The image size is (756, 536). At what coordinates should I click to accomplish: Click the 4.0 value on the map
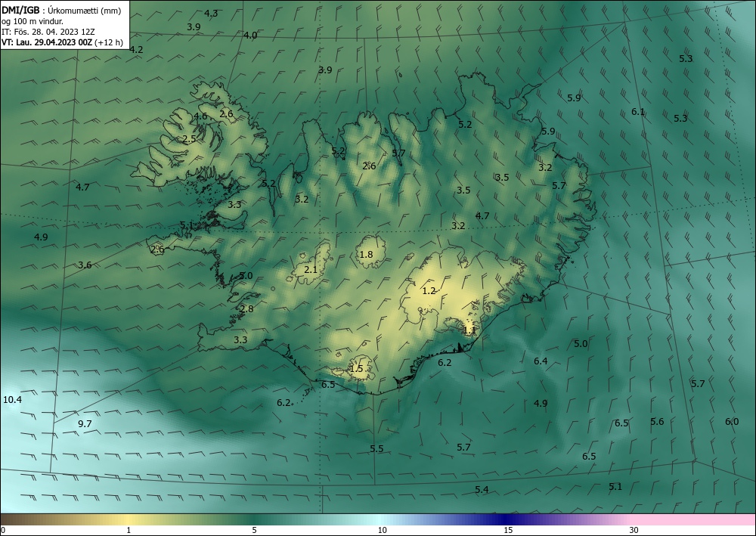click(250, 36)
